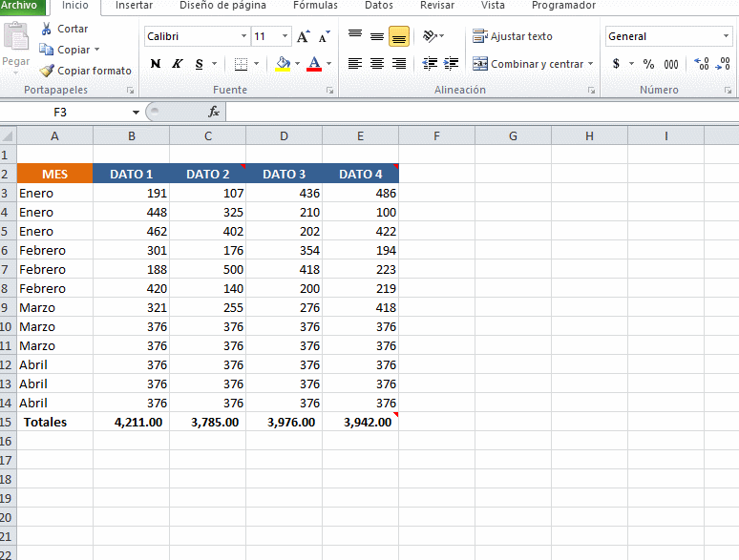Open accounting format dropdown arrow
Image resolution: width=739 pixels, height=560 pixels.
631,64
